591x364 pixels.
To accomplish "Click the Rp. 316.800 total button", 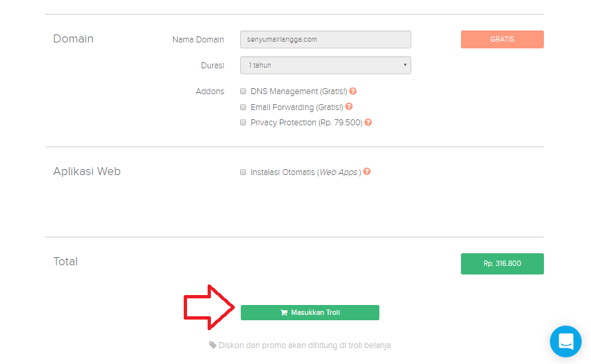I will tap(502, 264).
